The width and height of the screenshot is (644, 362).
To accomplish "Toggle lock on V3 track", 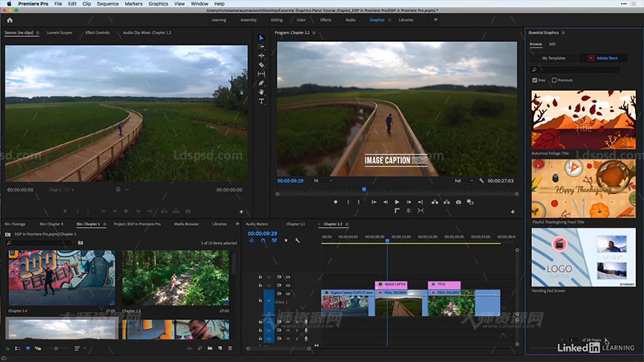I will point(260,277).
